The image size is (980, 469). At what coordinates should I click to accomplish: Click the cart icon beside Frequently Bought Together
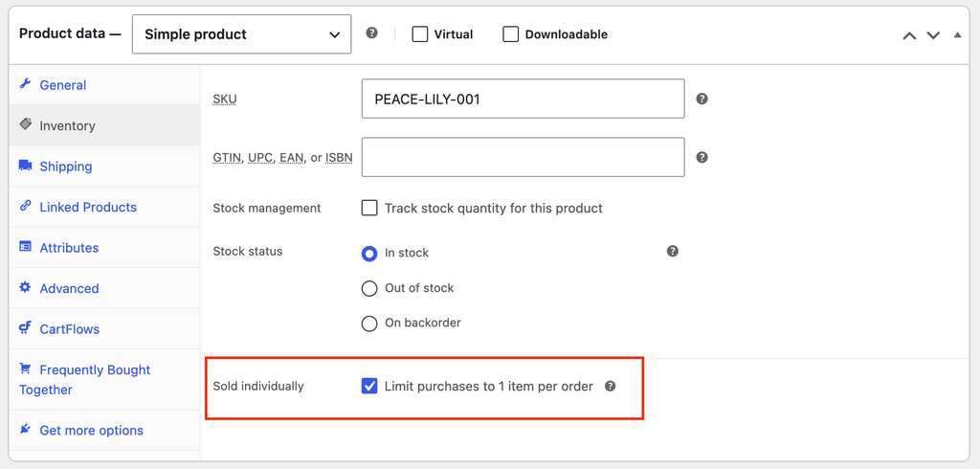click(25, 368)
